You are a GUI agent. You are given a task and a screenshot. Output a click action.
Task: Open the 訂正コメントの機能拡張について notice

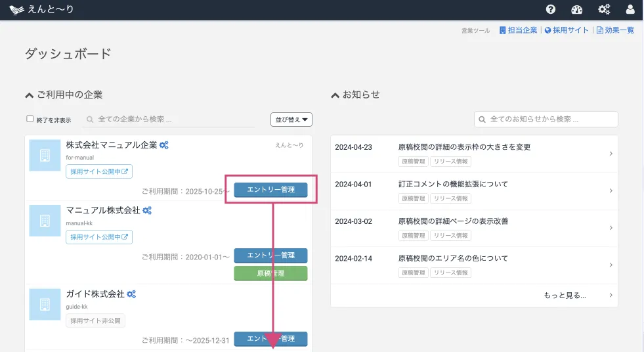tap(453, 184)
